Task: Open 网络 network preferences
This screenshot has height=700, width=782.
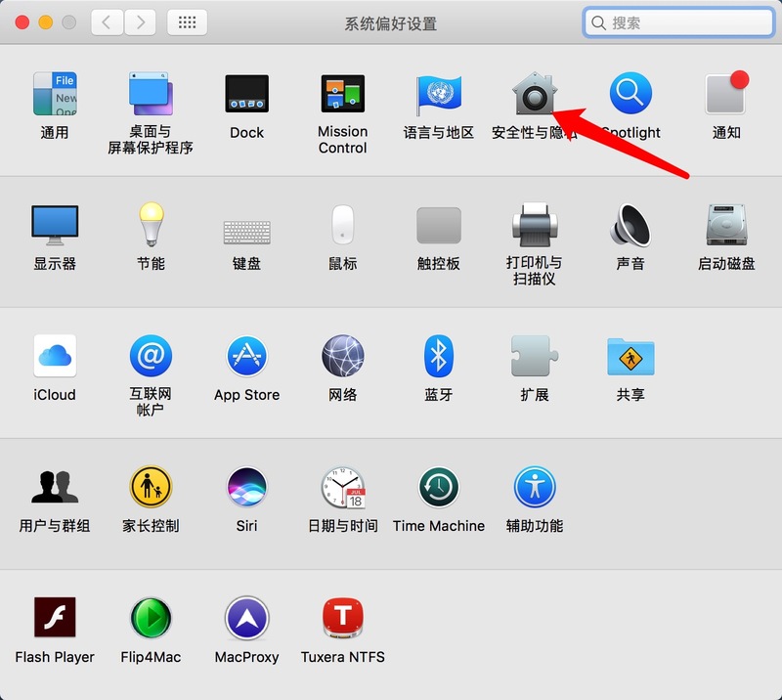Action: click(x=343, y=356)
